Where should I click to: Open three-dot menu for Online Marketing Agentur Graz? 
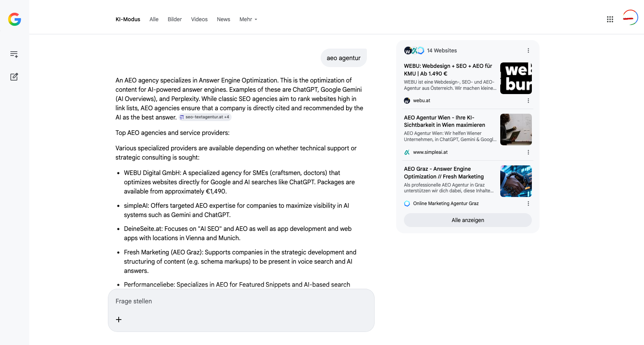pos(528,204)
